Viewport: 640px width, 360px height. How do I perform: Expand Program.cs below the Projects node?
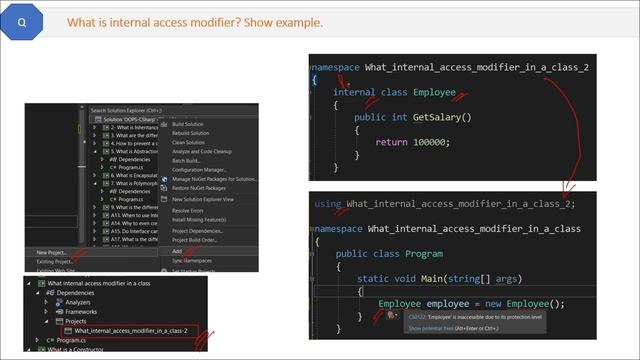pos(37,340)
